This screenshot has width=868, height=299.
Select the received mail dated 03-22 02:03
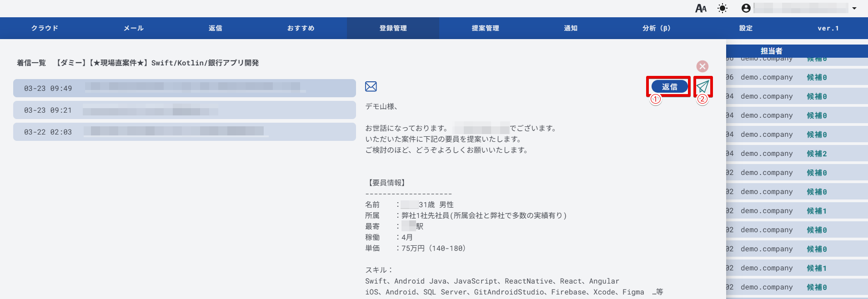coord(184,132)
